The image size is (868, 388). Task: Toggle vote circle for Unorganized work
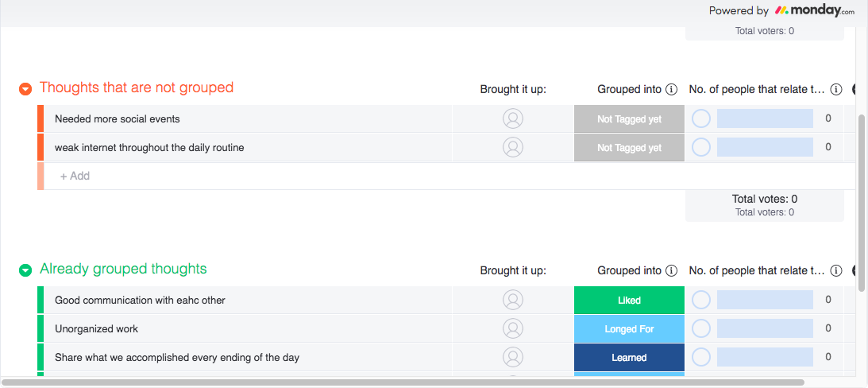701,328
